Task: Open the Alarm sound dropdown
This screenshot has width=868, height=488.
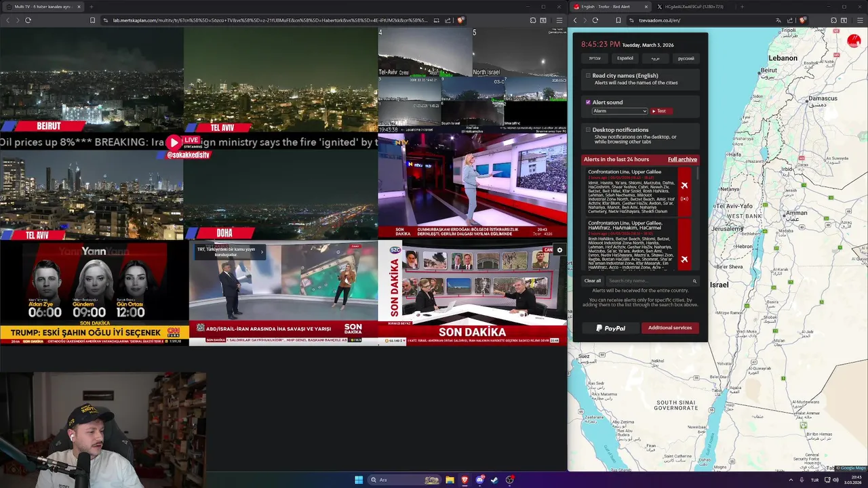Action: pos(620,111)
